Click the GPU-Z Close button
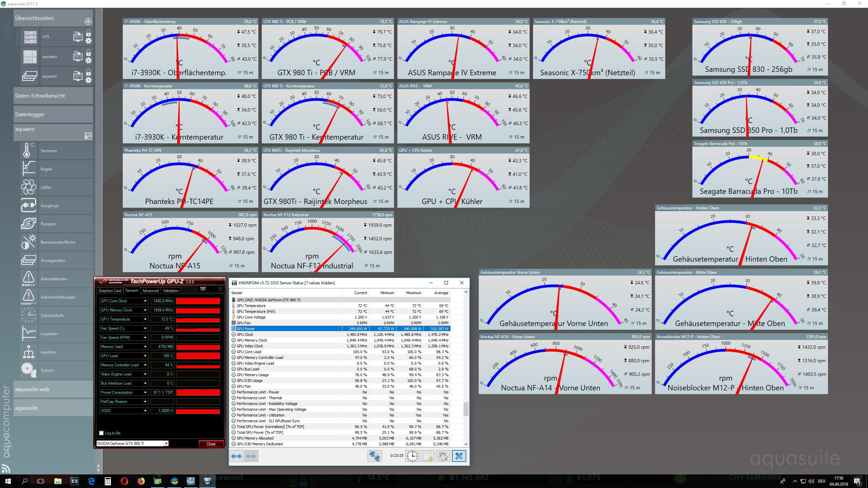Viewport: 868px width, 488px height. click(x=211, y=444)
